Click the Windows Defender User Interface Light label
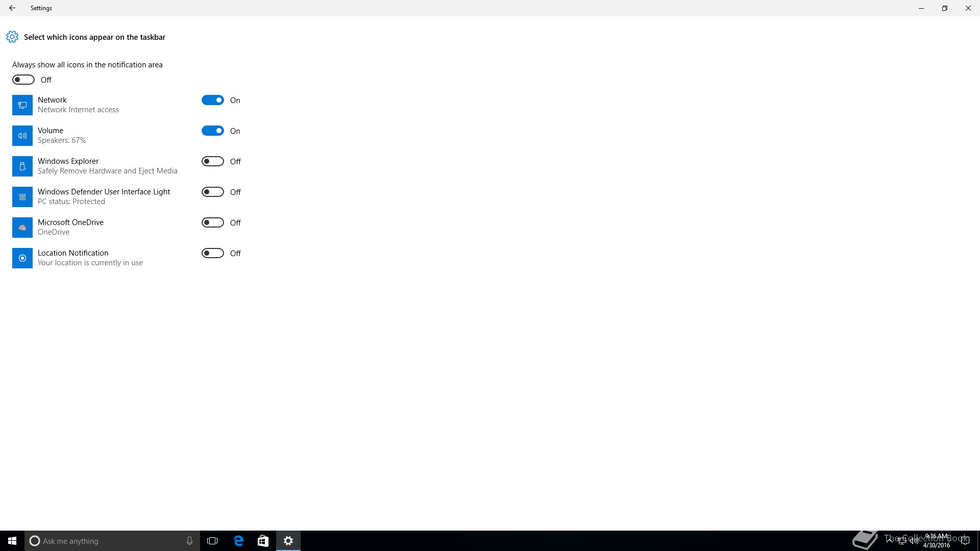This screenshot has width=980, height=551. [104, 192]
